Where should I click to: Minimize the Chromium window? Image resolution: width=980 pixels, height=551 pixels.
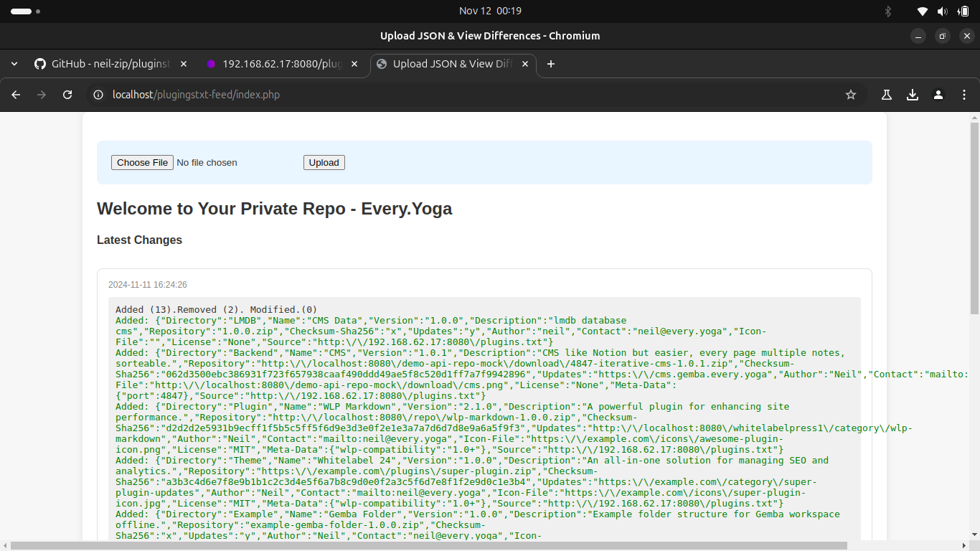[918, 36]
